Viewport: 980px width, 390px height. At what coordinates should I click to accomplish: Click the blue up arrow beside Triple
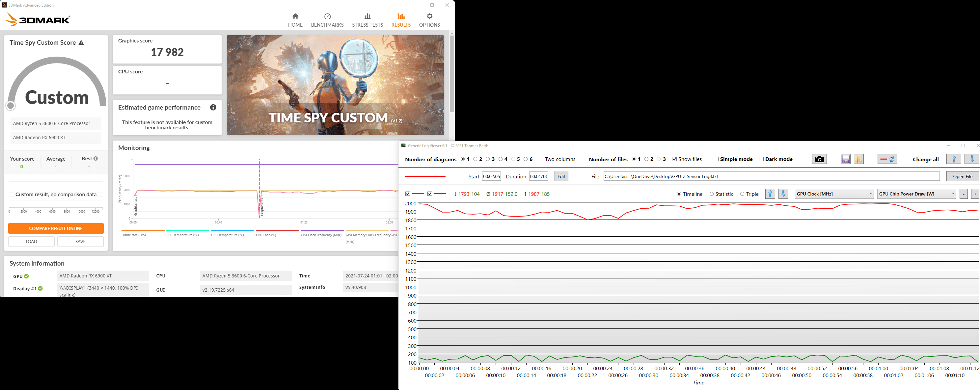[770, 194]
